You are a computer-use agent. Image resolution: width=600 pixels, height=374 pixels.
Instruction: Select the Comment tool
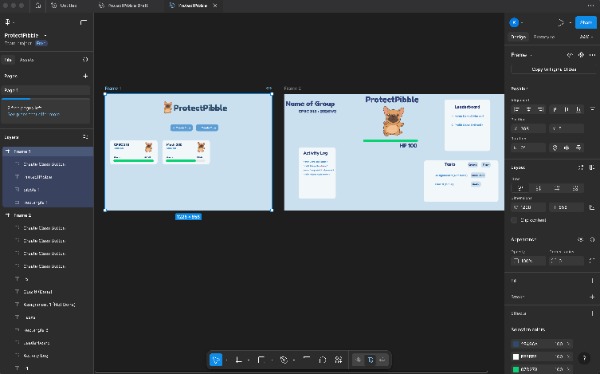[x=323, y=360]
